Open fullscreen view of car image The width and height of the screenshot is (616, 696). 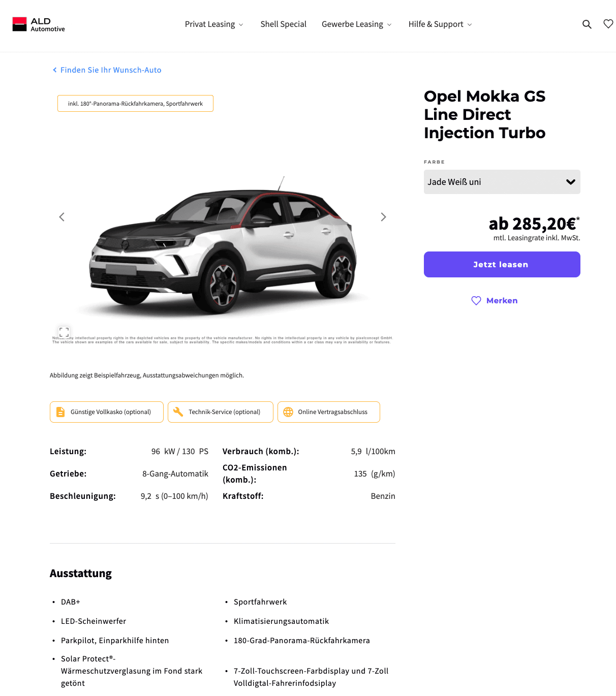[x=64, y=332]
